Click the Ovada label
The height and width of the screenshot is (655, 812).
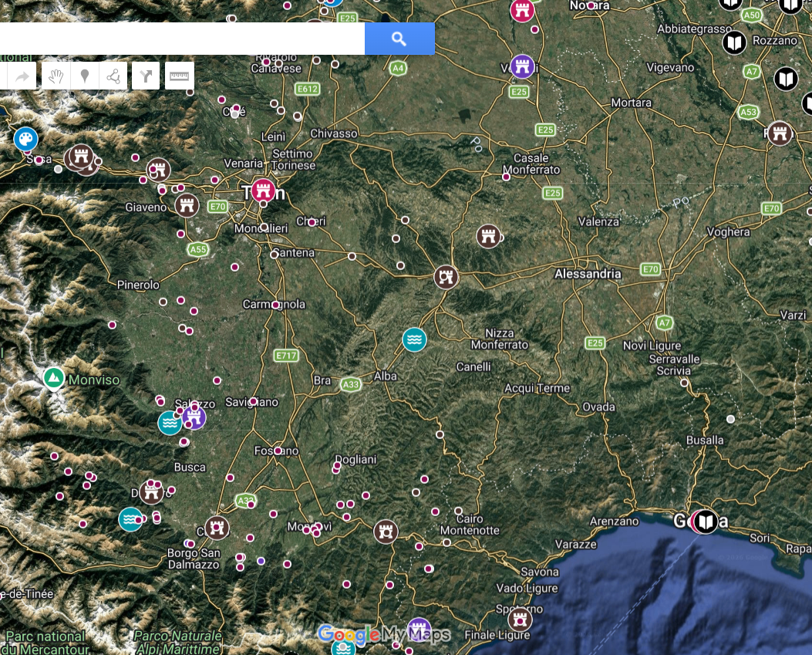[x=598, y=407]
